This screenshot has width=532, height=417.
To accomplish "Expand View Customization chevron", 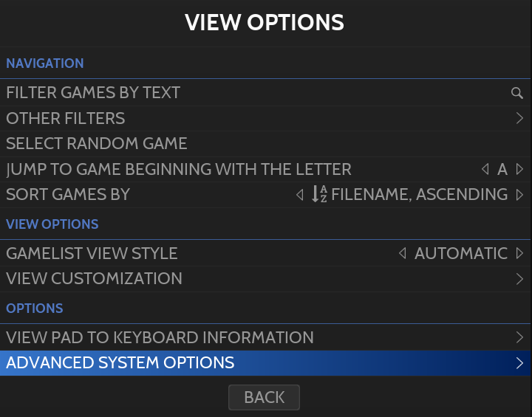I will (x=519, y=279).
